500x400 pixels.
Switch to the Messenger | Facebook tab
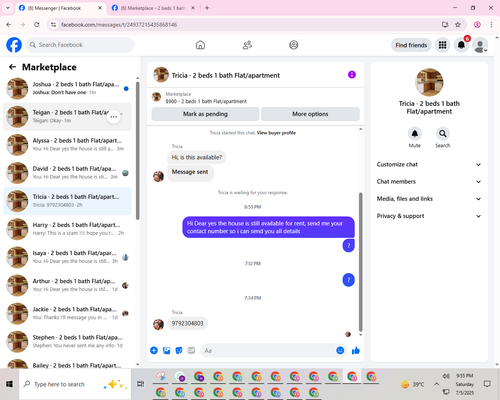(x=60, y=8)
